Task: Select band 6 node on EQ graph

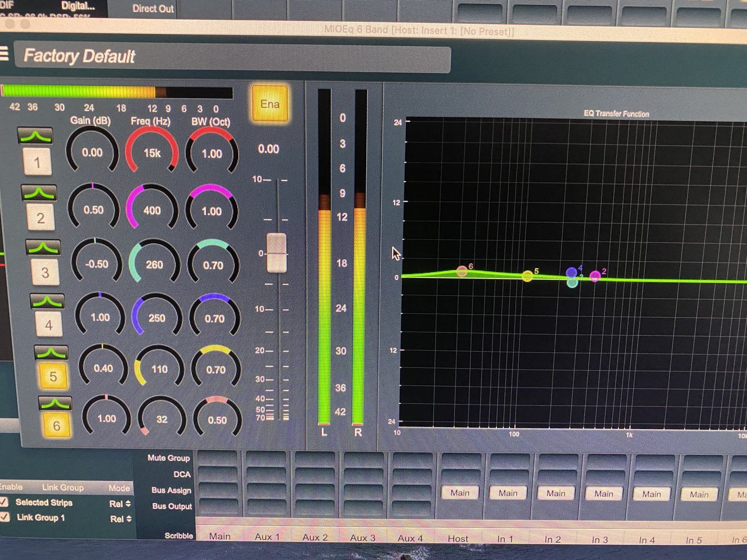Action: (x=462, y=271)
